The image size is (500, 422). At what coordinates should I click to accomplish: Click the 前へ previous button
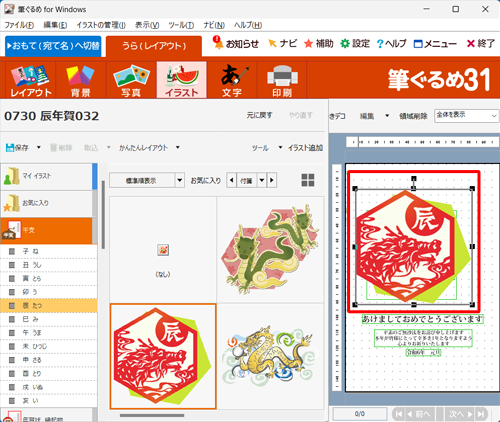pyautogui.click(x=420, y=414)
